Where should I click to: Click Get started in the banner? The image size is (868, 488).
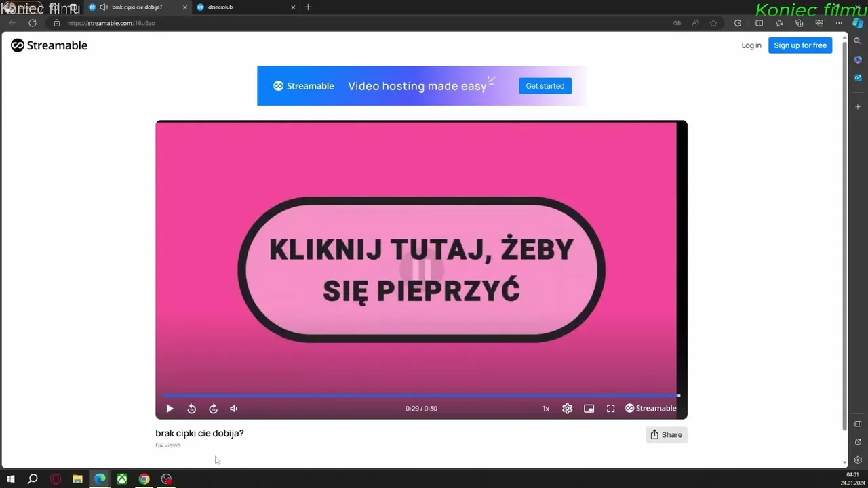[545, 86]
